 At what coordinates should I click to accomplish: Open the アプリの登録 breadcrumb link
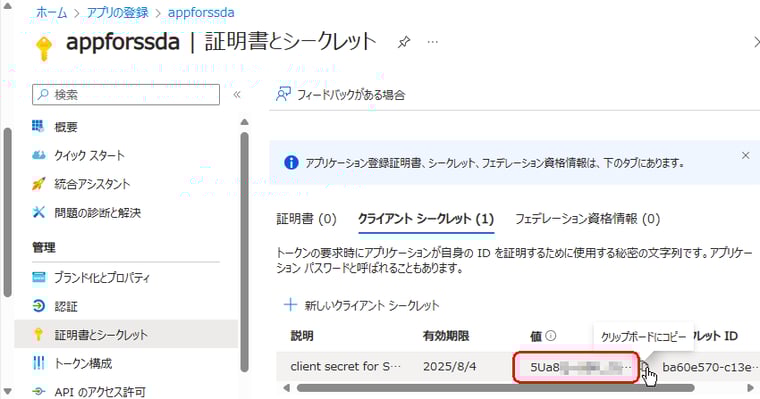point(118,12)
